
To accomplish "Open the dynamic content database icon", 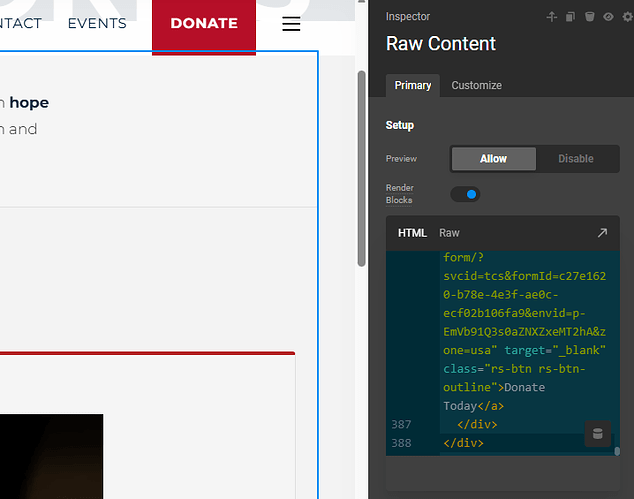I will (597, 433).
